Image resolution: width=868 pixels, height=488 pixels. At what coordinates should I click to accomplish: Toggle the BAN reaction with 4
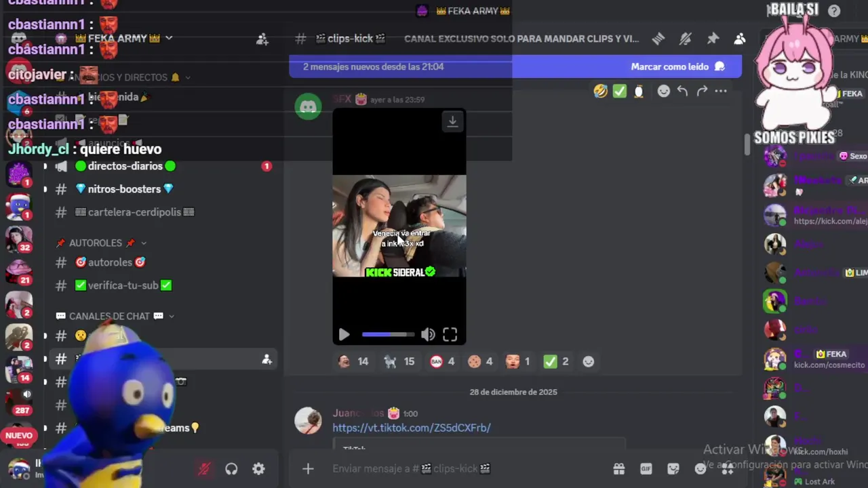[442, 362]
